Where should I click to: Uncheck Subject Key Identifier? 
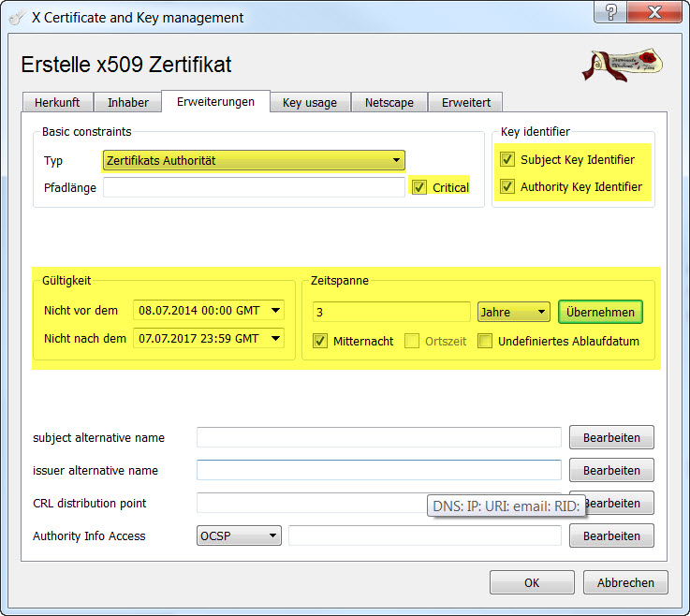507,160
